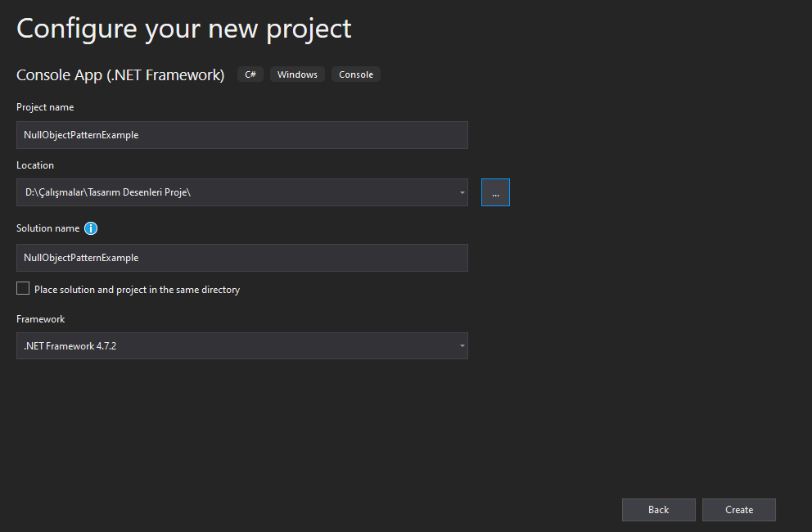Click the Project name label
812x532 pixels.
[45, 107]
